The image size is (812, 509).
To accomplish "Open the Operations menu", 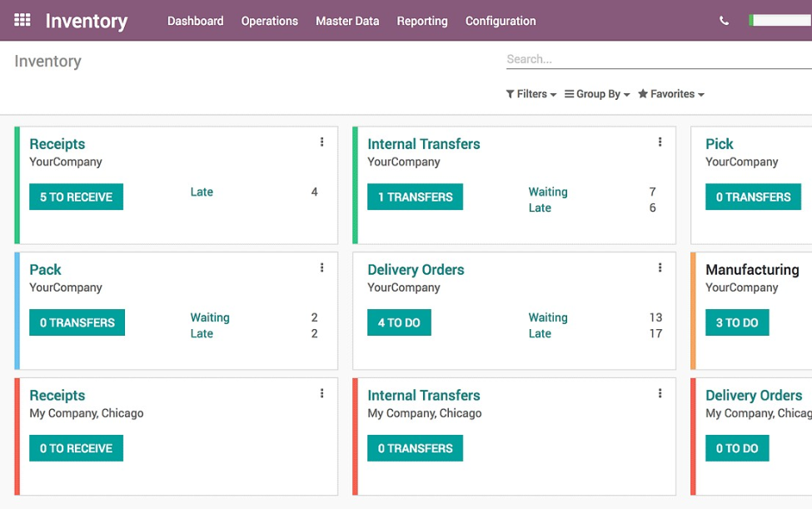I will click(x=269, y=21).
